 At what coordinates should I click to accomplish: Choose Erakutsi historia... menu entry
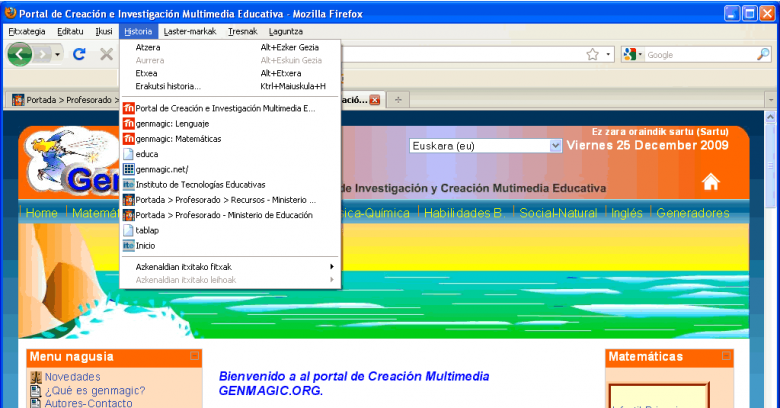coord(230,86)
